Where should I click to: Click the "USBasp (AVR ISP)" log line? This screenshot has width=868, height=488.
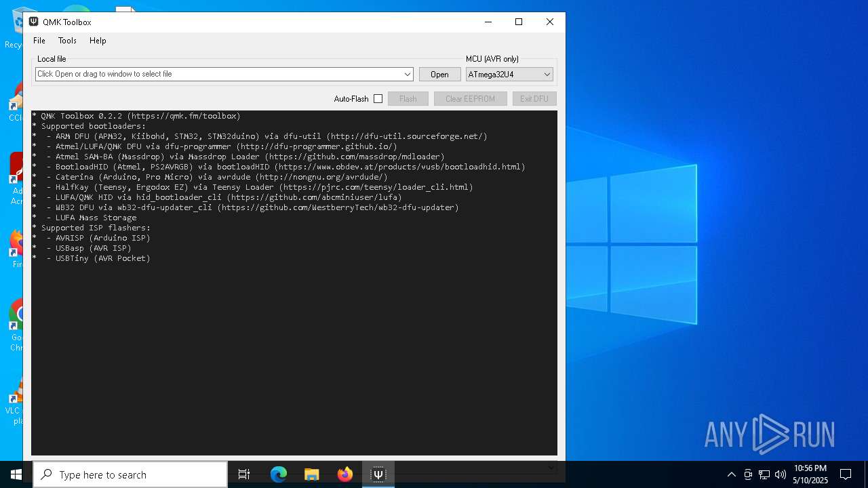[x=81, y=248]
